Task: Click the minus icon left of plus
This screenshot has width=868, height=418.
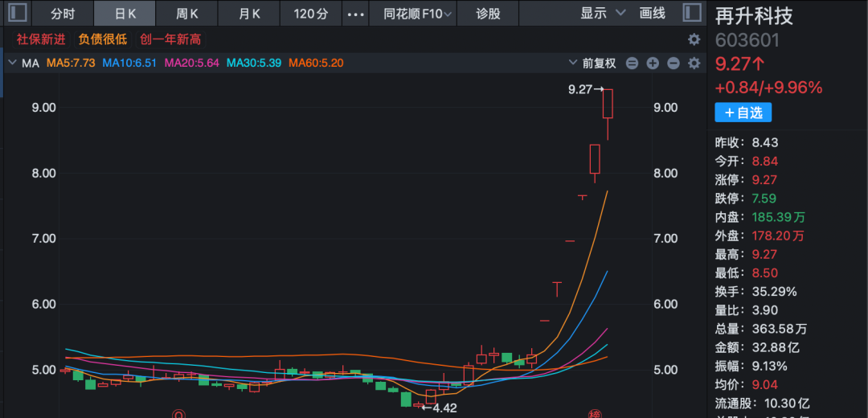Action: tap(632, 64)
